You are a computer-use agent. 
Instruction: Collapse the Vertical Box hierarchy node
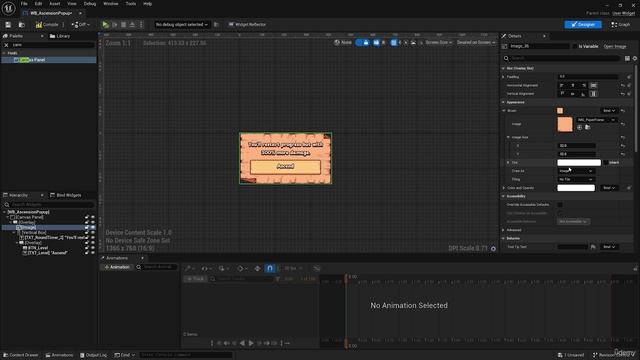click(14, 233)
